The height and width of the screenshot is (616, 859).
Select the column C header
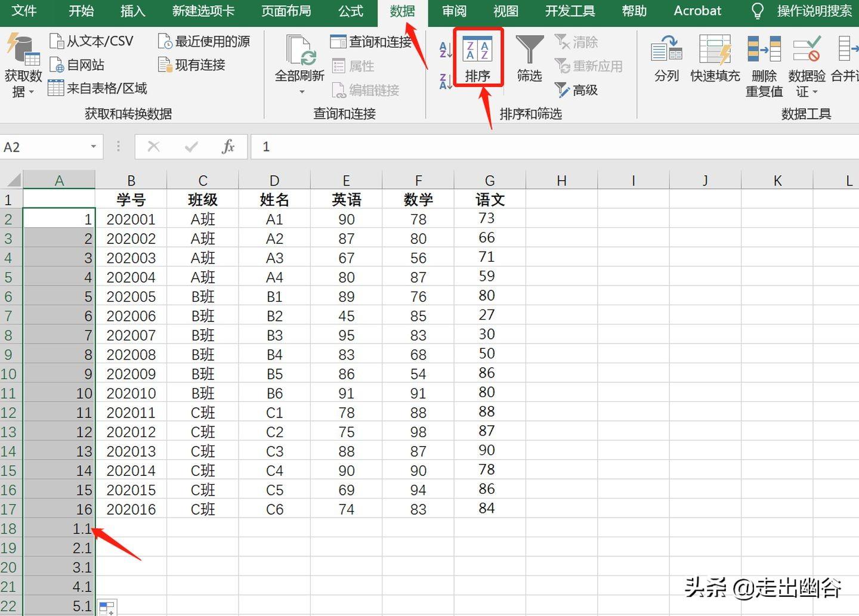pyautogui.click(x=203, y=181)
